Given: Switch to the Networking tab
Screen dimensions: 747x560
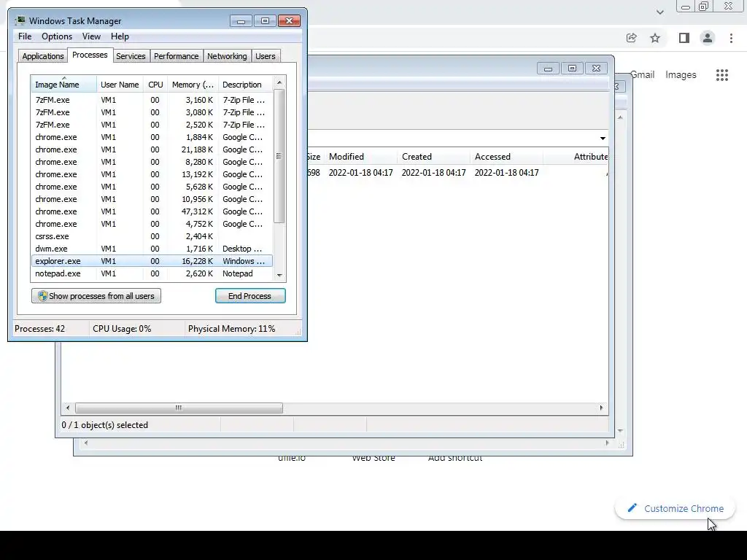Looking at the screenshot, I should tap(227, 56).
